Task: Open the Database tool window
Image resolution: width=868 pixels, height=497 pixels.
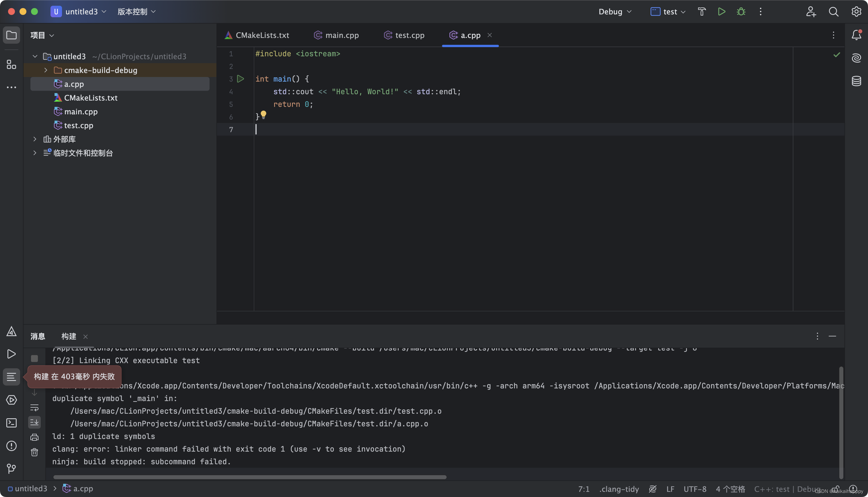Action: pos(857,81)
